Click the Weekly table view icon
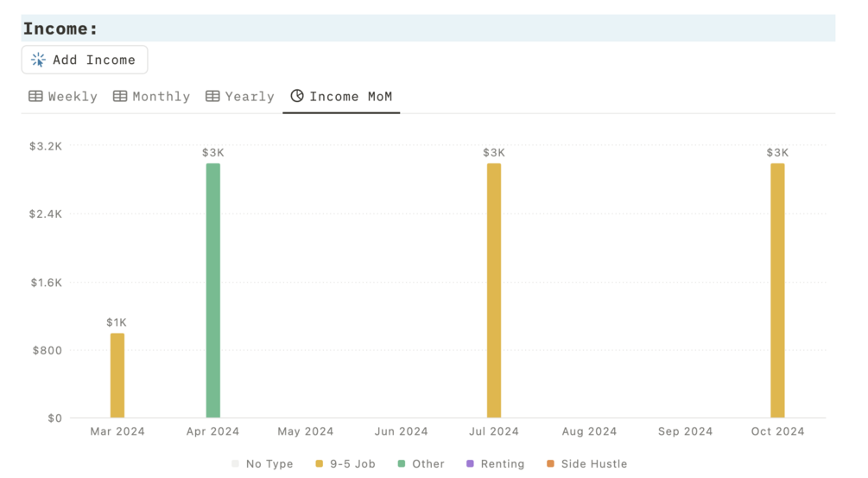This screenshot has height=478, width=868. point(35,96)
